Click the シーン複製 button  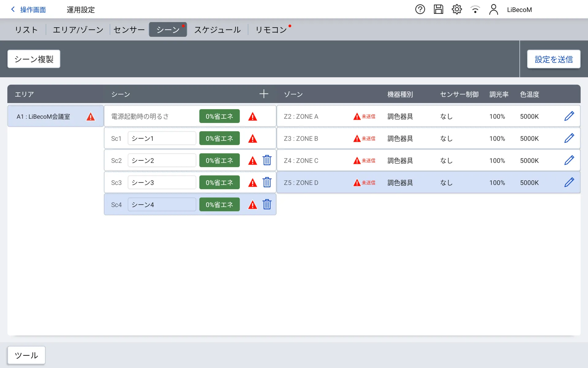[x=34, y=59]
